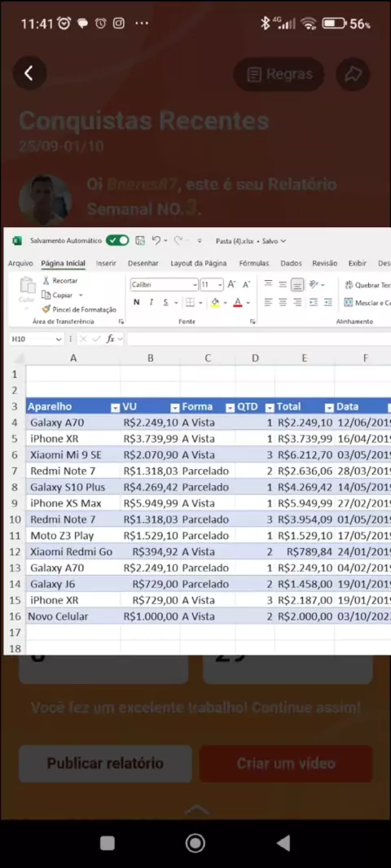Click the cell containing iPhone XS Max
The width and height of the screenshot is (391, 868).
73,503
